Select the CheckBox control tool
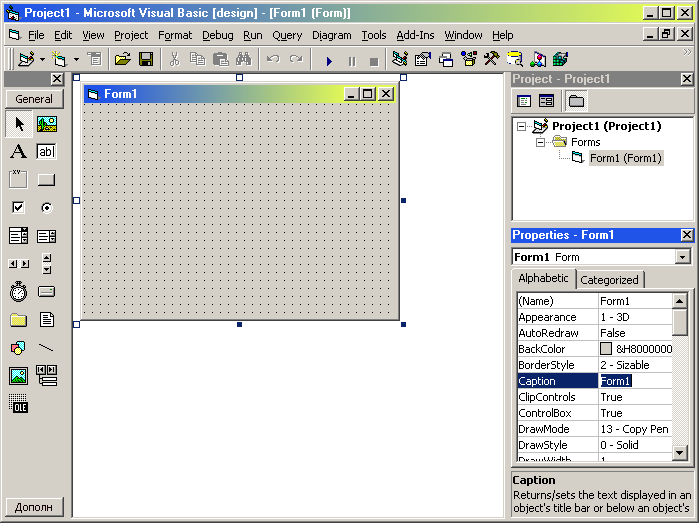Image resolution: width=699 pixels, height=523 pixels. point(18,207)
